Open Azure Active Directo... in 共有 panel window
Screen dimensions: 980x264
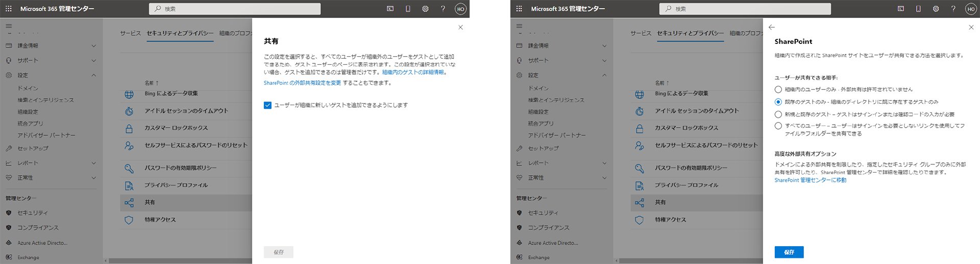42,243
